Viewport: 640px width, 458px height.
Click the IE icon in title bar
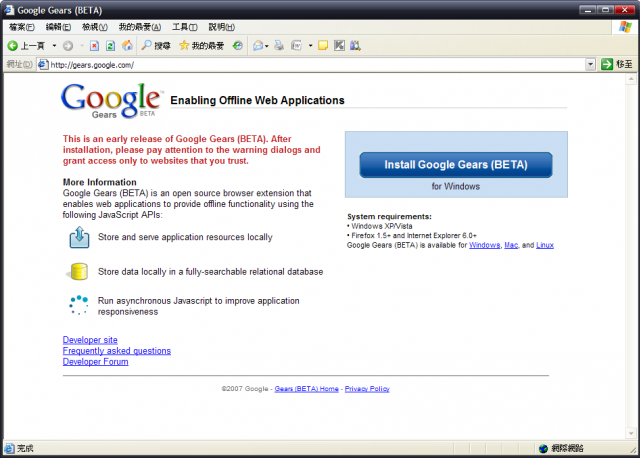(9, 10)
